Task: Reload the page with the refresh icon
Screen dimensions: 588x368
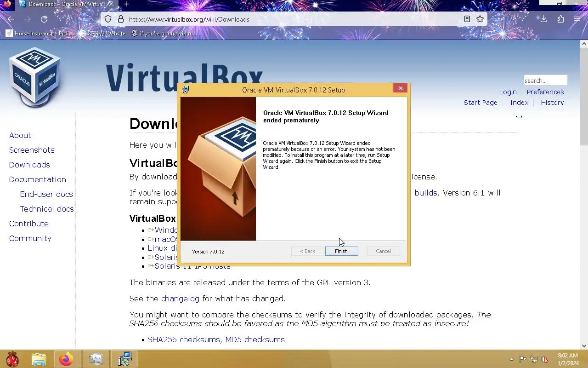Action: [44, 19]
